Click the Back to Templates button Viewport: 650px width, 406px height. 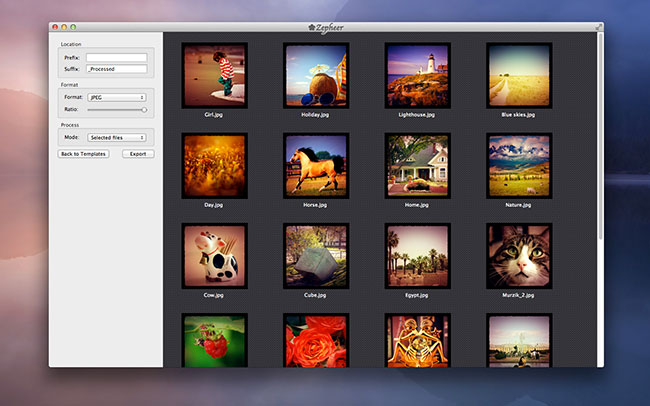click(83, 154)
